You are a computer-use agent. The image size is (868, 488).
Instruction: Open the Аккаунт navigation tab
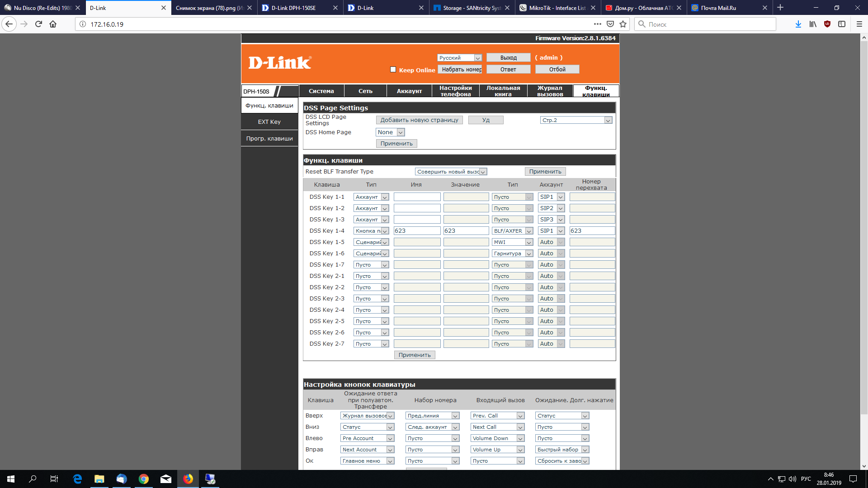[409, 91]
